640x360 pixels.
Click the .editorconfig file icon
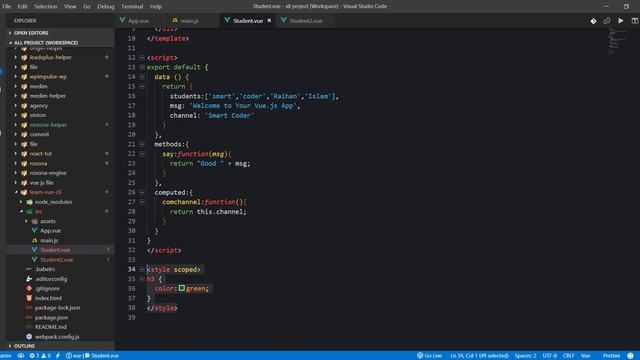(29, 279)
